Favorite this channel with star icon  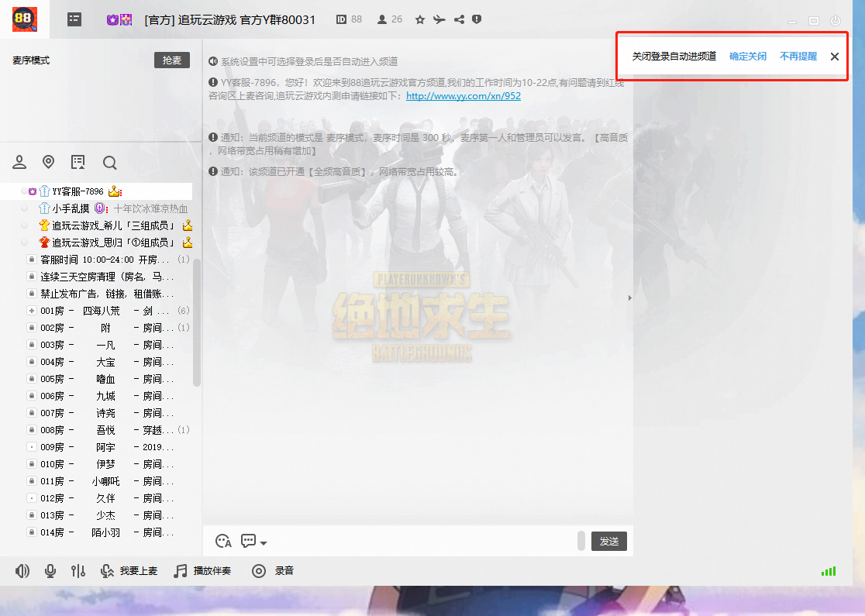point(420,20)
